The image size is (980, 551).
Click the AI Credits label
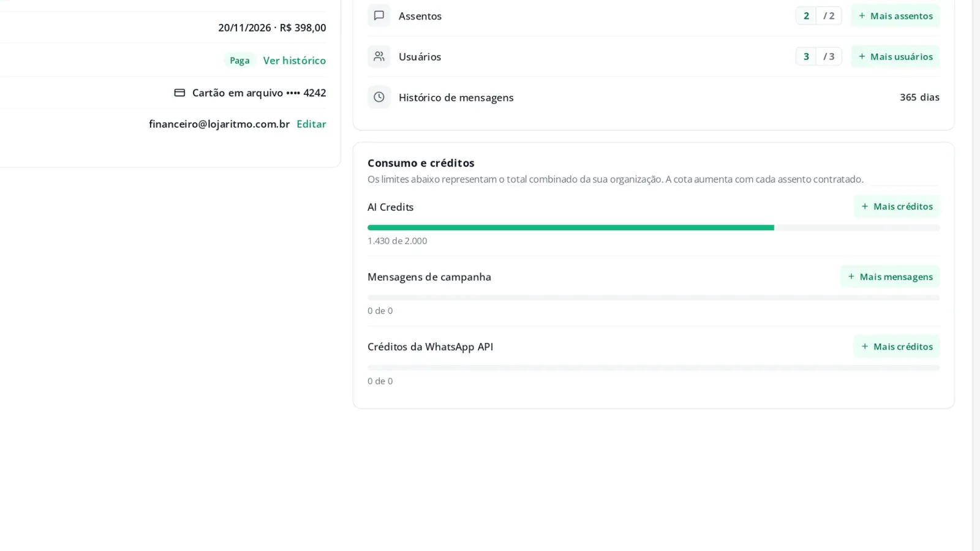click(391, 207)
